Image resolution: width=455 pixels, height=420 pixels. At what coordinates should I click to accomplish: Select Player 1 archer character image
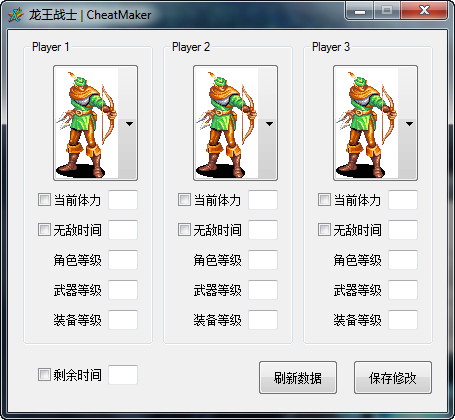tap(87, 123)
